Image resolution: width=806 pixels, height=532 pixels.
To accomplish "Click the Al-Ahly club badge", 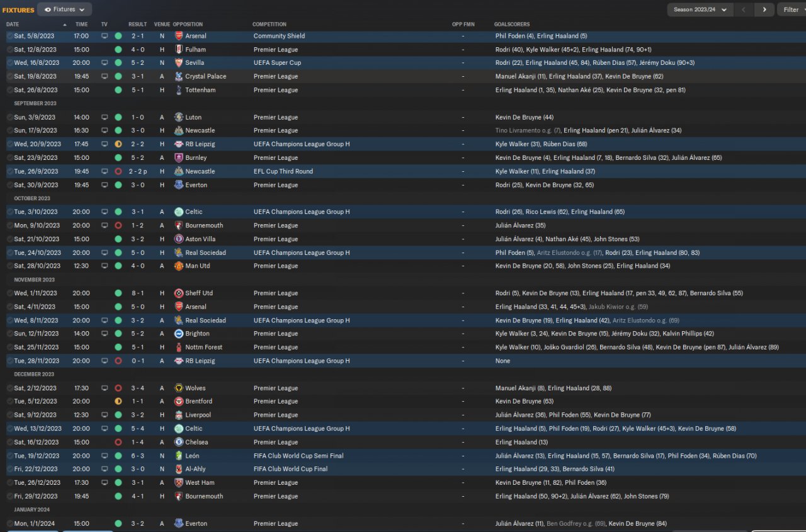I will point(179,469).
